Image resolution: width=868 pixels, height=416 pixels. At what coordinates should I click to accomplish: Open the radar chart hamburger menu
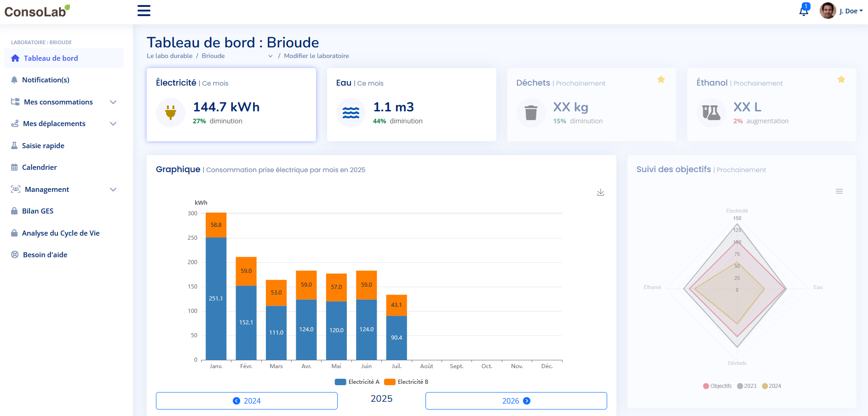[839, 191]
